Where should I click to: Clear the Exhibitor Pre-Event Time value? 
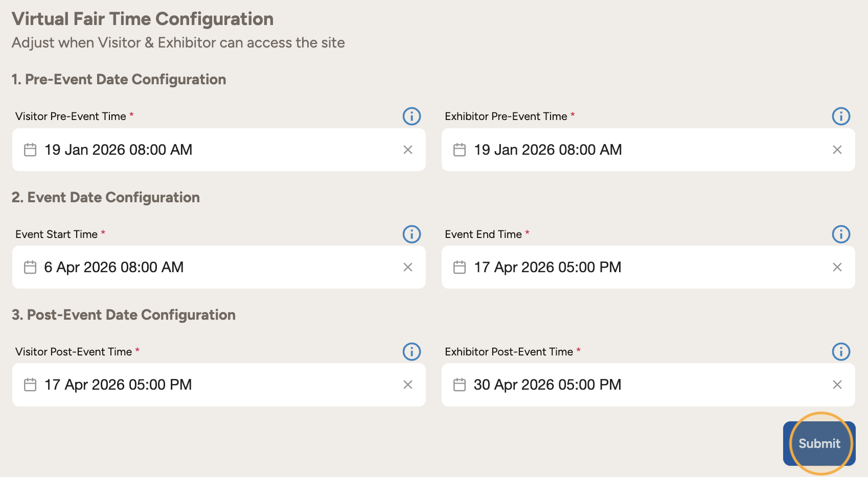click(x=837, y=150)
